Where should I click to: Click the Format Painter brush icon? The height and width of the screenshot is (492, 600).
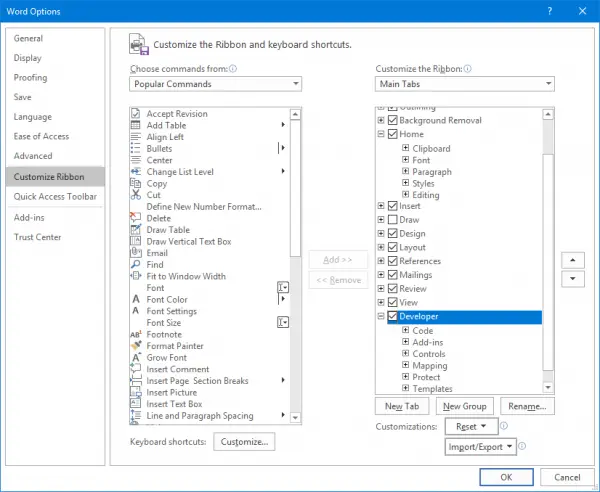tap(135, 345)
